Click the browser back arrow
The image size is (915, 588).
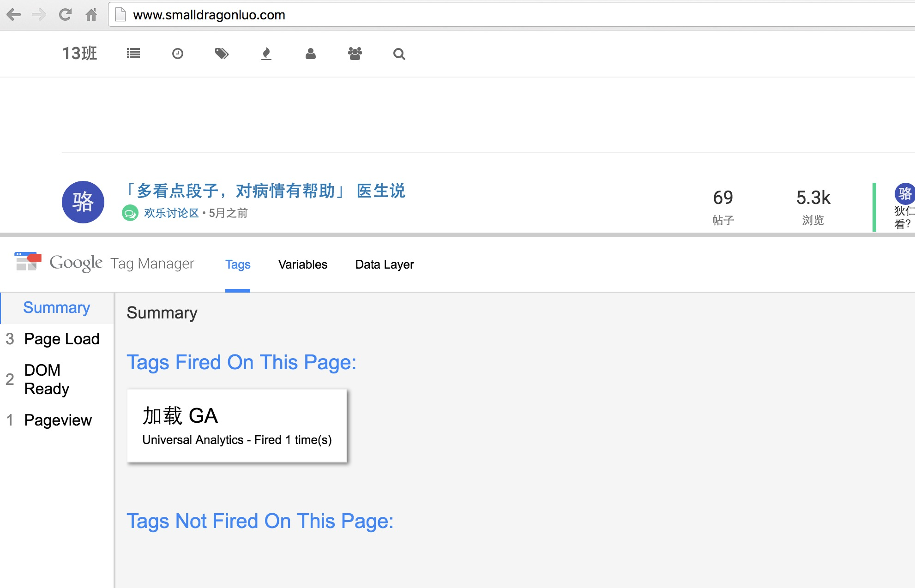pos(14,15)
